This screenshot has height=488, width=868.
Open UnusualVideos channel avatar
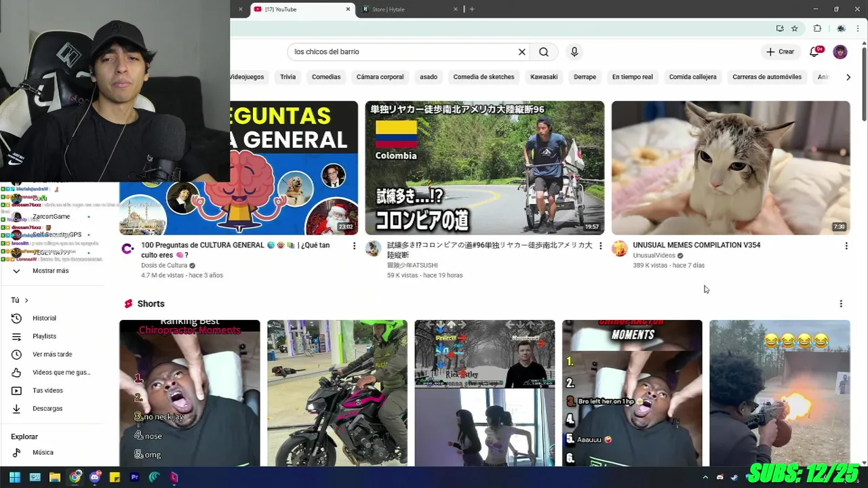coord(620,249)
